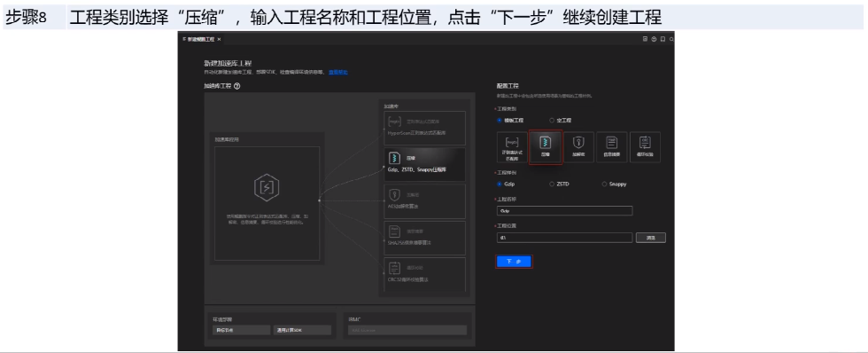Click the greyed-out field under BMC

[407, 330]
